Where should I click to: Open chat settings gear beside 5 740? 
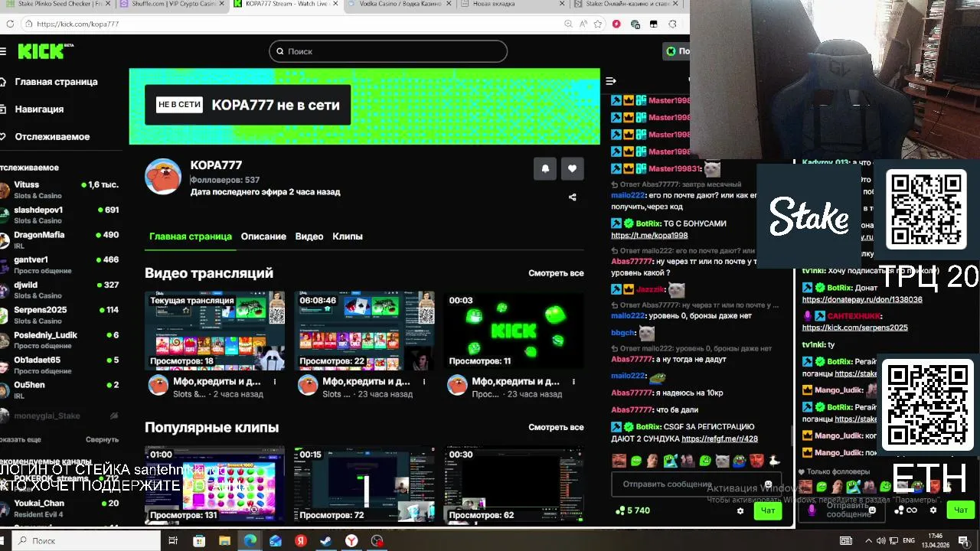click(x=740, y=510)
